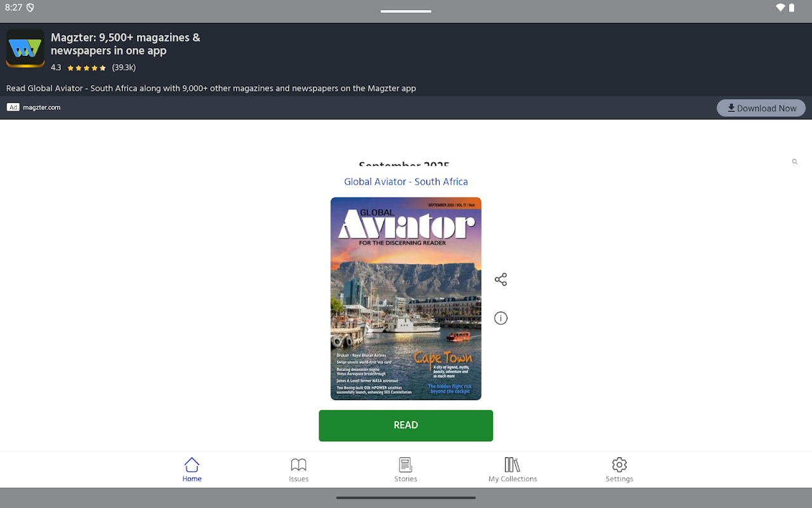The image size is (812, 508).
Task: Open the Stories tab
Action: [x=405, y=470]
